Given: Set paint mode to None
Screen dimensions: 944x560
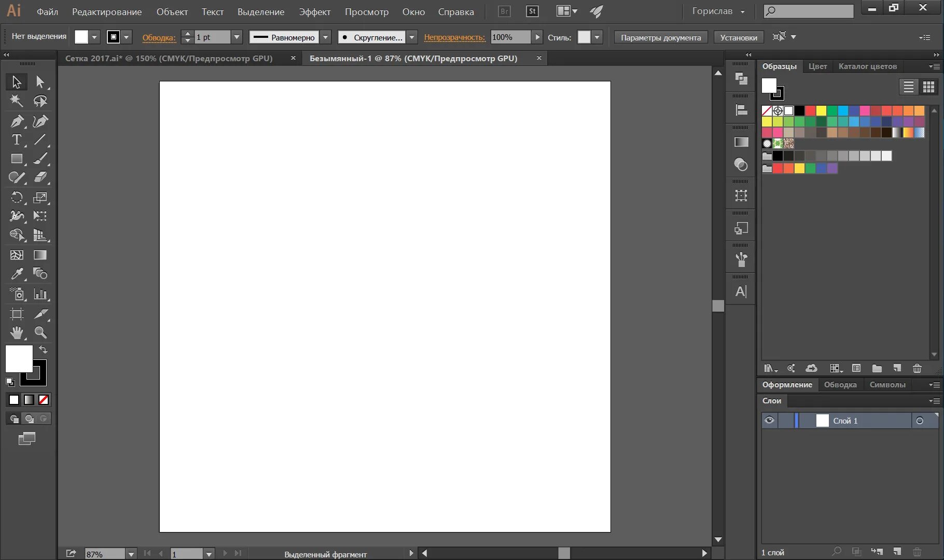Looking at the screenshot, I should (x=44, y=400).
